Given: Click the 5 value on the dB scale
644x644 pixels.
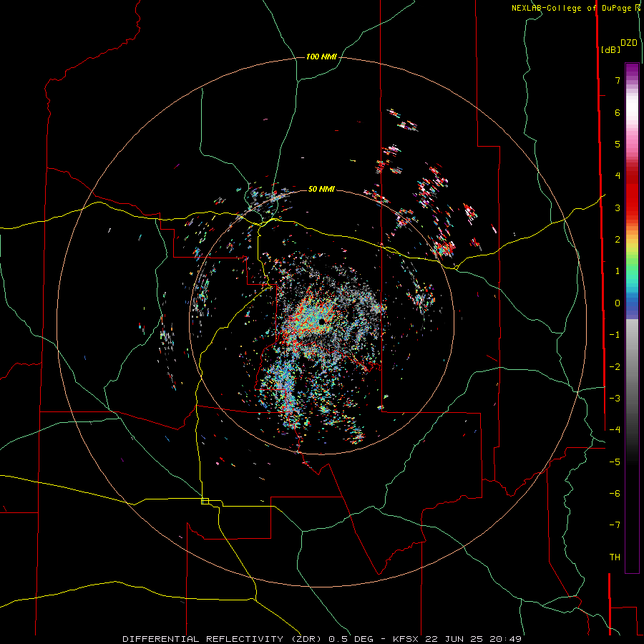Looking at the screenshot, I should pos(618,144).
